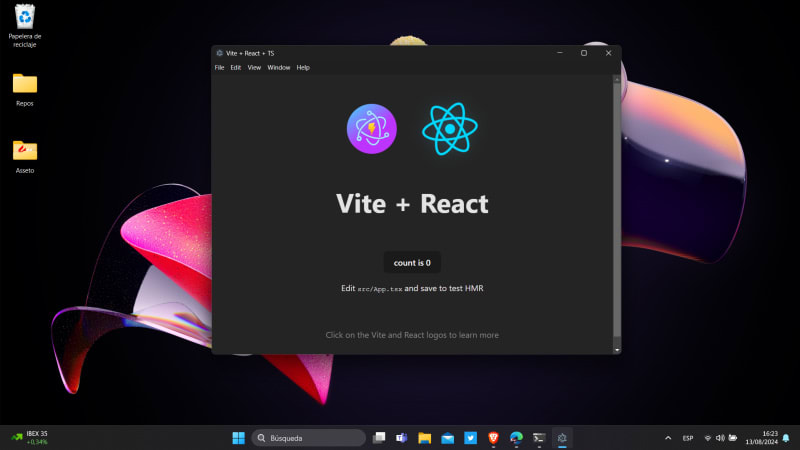This screenshot has height=450, width=800.
Task: Click the React atom logo
Action: (450, 129)
